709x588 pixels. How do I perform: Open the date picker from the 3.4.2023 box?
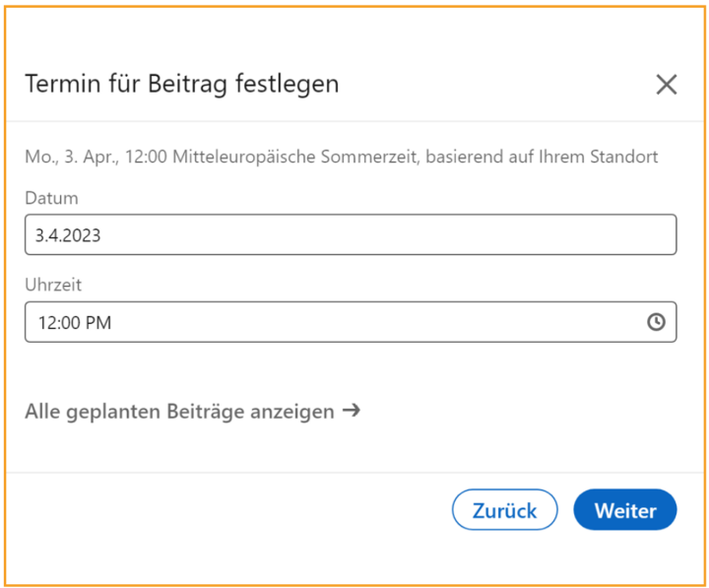351,234
